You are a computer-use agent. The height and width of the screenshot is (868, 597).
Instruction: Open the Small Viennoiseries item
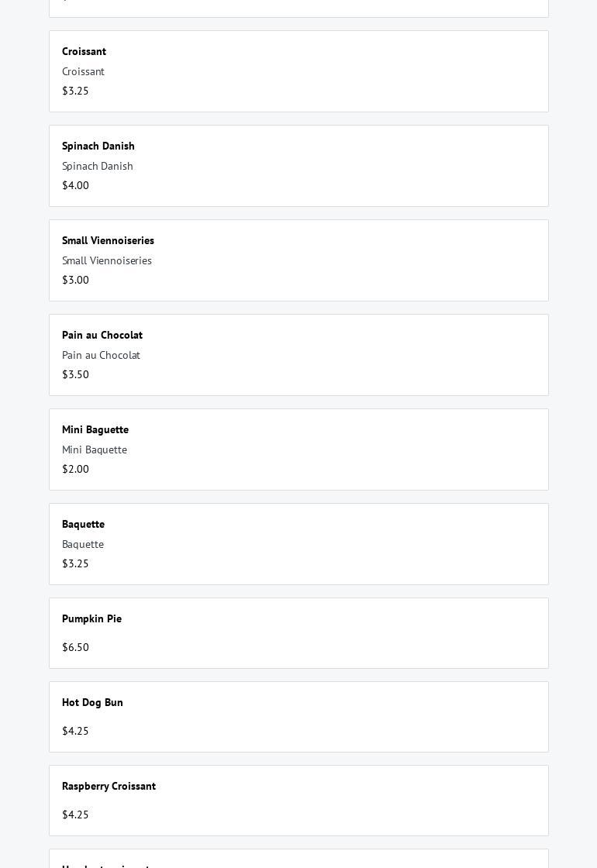point(298,260)
